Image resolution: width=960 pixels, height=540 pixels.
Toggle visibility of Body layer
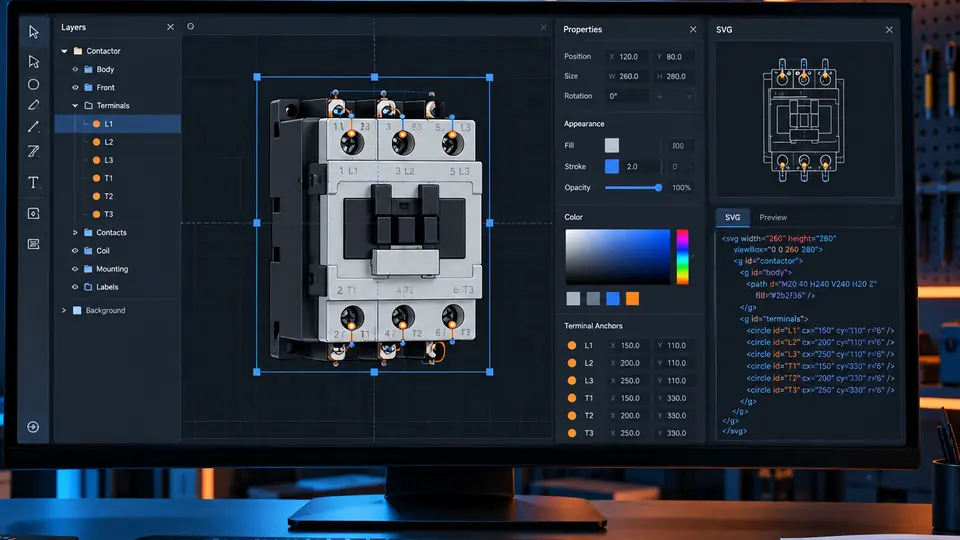(x=75, y=69)
